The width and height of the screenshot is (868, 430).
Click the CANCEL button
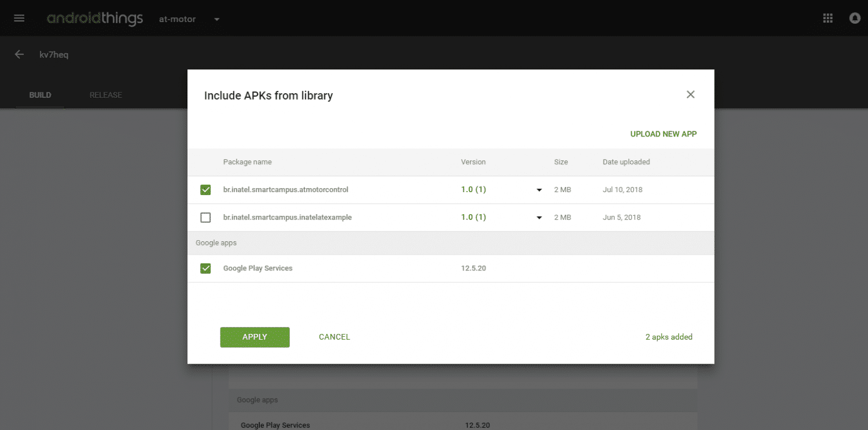[334, 337]
